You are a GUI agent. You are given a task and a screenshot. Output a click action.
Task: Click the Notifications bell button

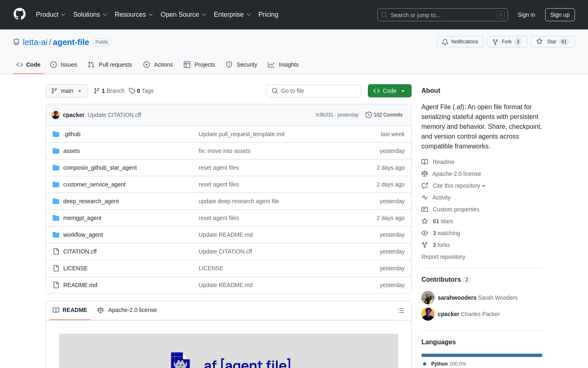[460, 42]
